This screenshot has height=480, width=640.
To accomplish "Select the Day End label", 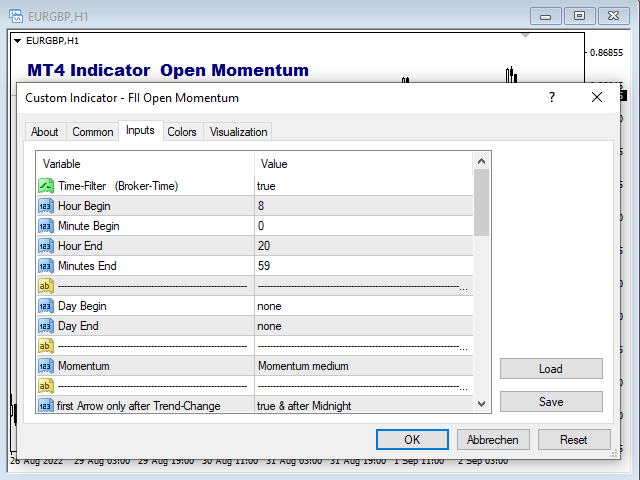I will [78, 326].
